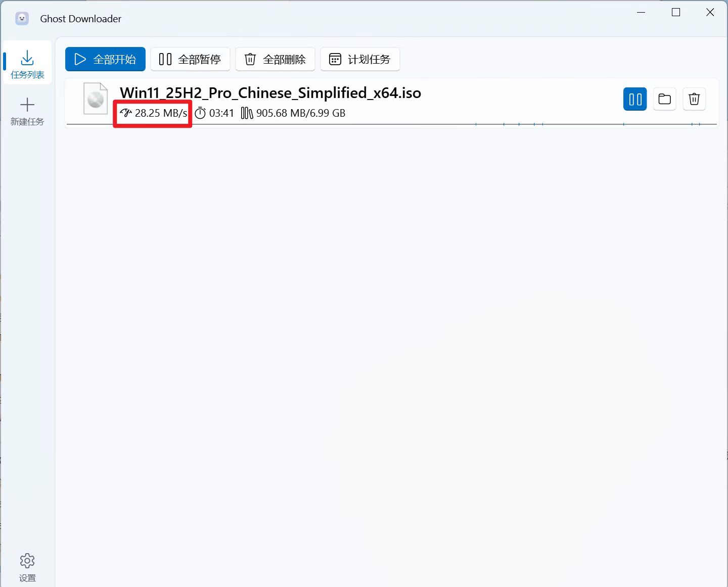This screenshot has width=728, height=587.
Task: Delete the Win11 ISO download task
Action: pyautogui.click(x=694, y=99)
